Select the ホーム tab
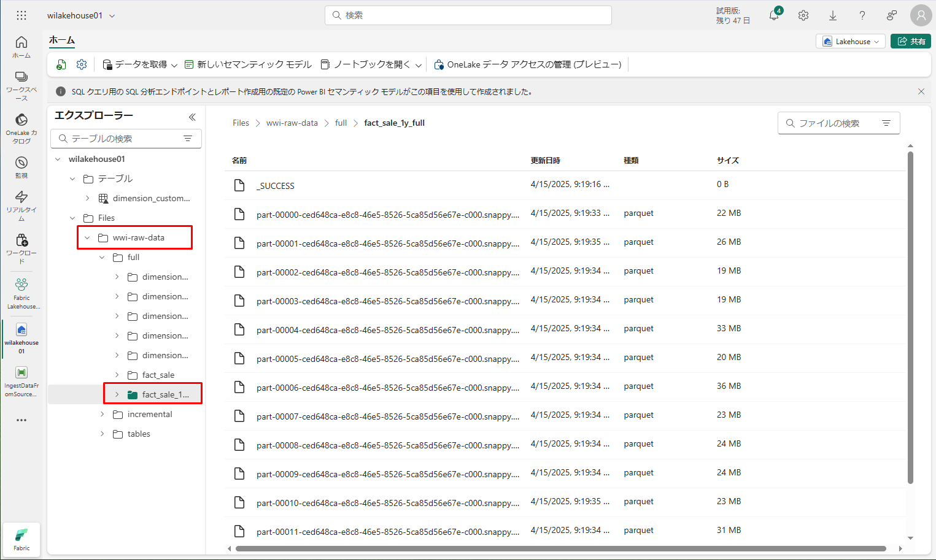The height and width of the screenshot is (560, 936). 61,40
